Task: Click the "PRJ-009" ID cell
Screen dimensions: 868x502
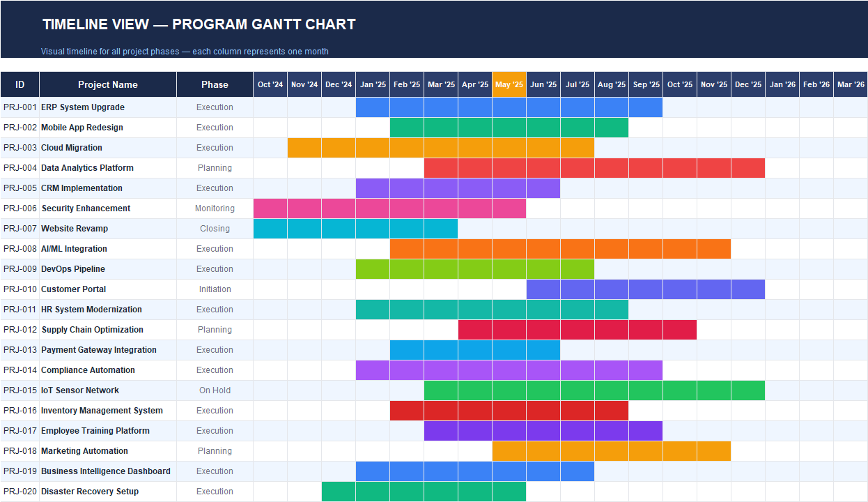Action: point(20,269)
